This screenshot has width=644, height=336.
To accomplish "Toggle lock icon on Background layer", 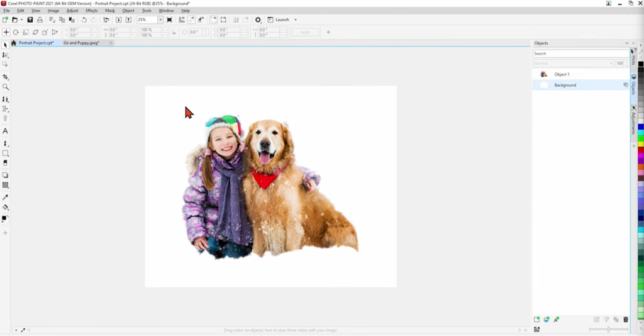I will pos(626,85).
